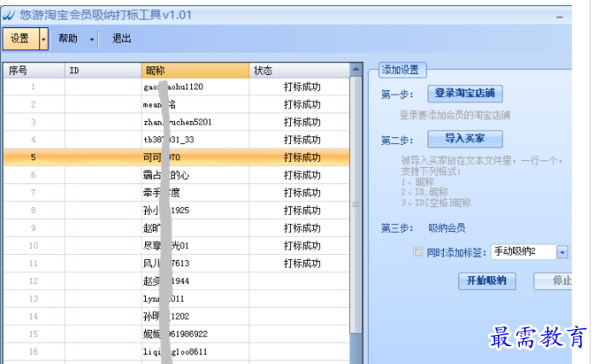This screenshot has width=594, height=364.
Task: Select the 添加设置 tab
Action: click(402, 71)
